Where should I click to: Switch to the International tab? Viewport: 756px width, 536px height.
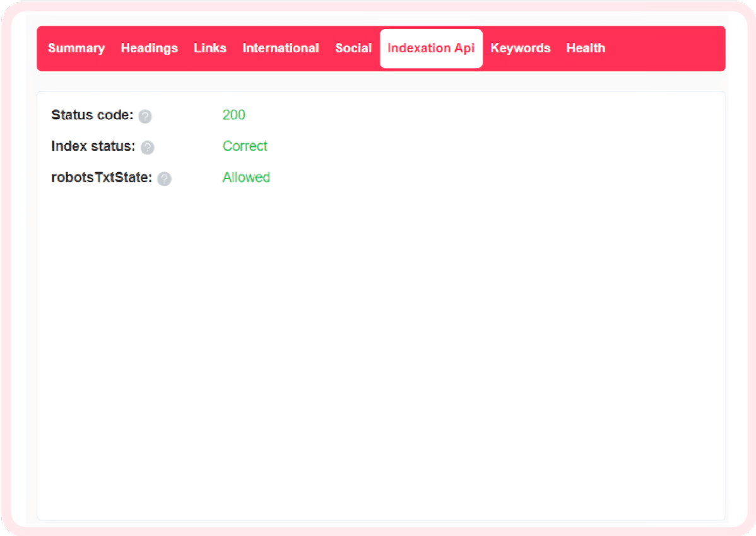[x=280, y=48]
